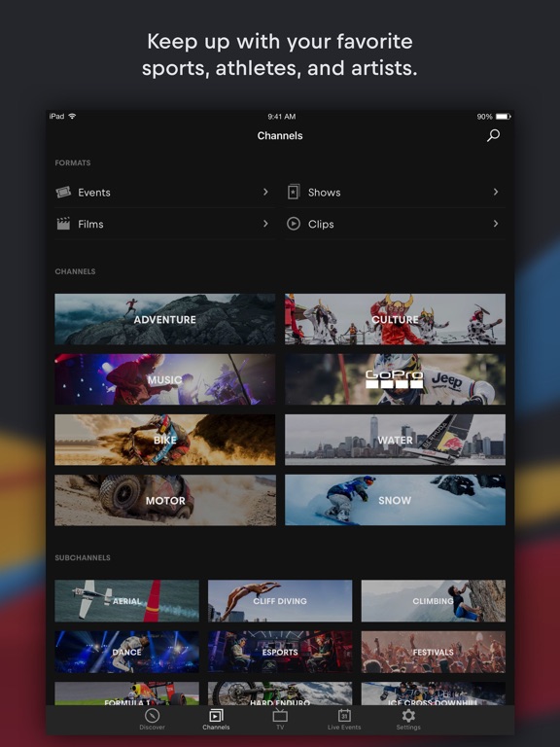560x747 pixels.
Task: Open the Music channel
Action: (x=164, y=379)
